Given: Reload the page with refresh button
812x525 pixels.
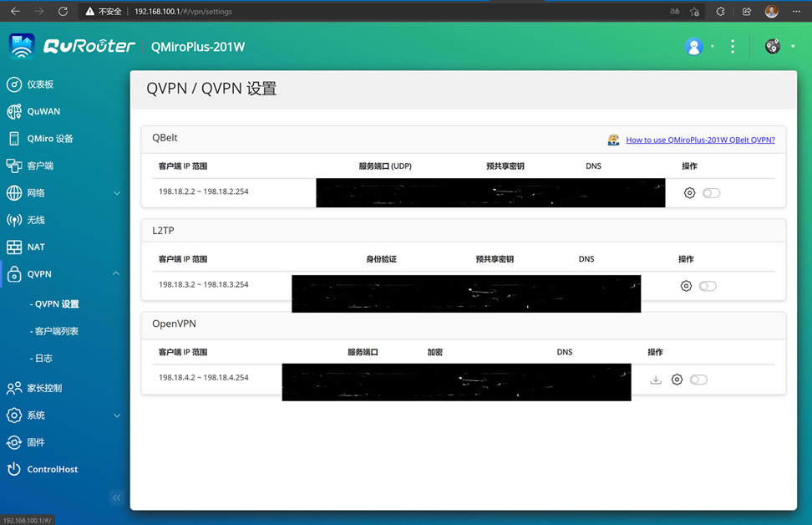Looking at the screenshot, I should 63,12.
